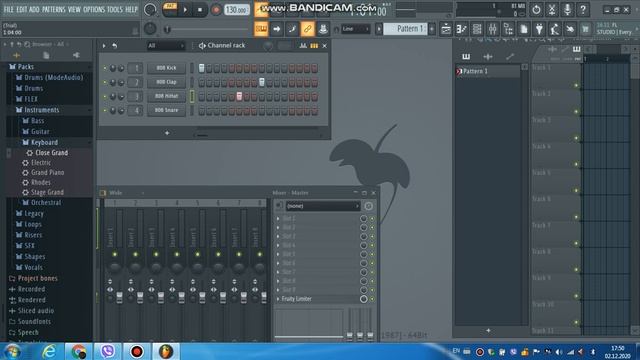Click the record button in transport
The height and width of the screenshot is (360, 640).
(216, 9)
